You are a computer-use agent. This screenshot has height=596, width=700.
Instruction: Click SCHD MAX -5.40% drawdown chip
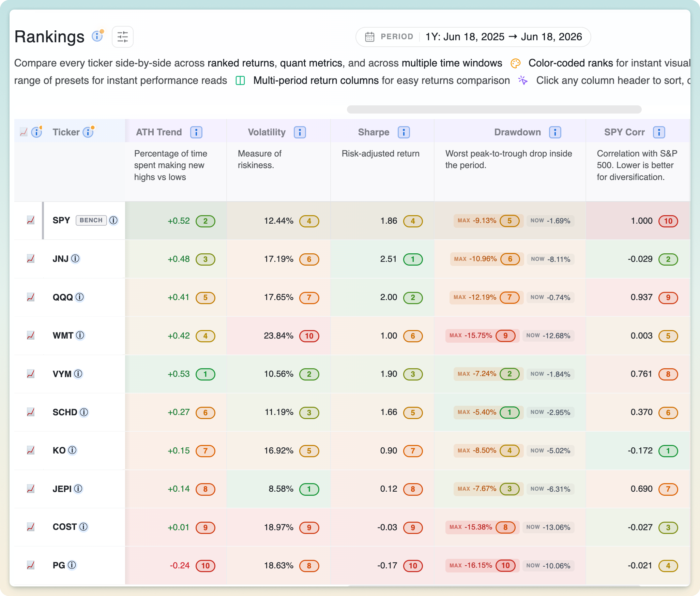[x=488, y=412]
